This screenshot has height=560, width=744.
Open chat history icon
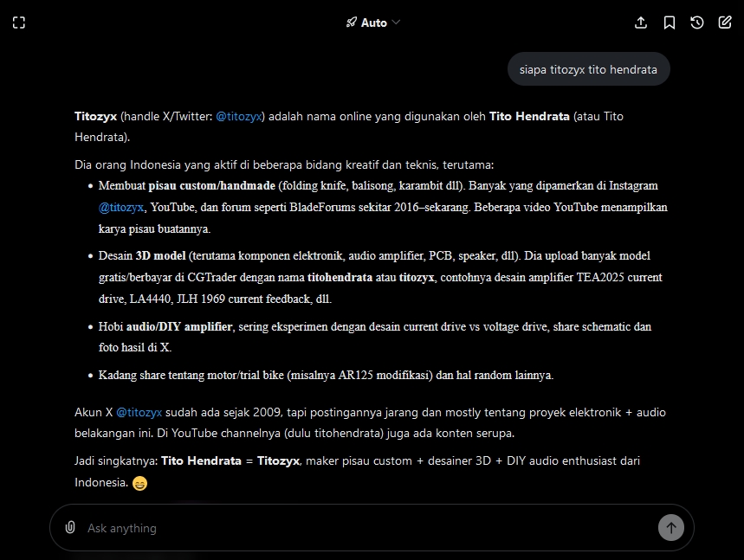pos(697,23)
